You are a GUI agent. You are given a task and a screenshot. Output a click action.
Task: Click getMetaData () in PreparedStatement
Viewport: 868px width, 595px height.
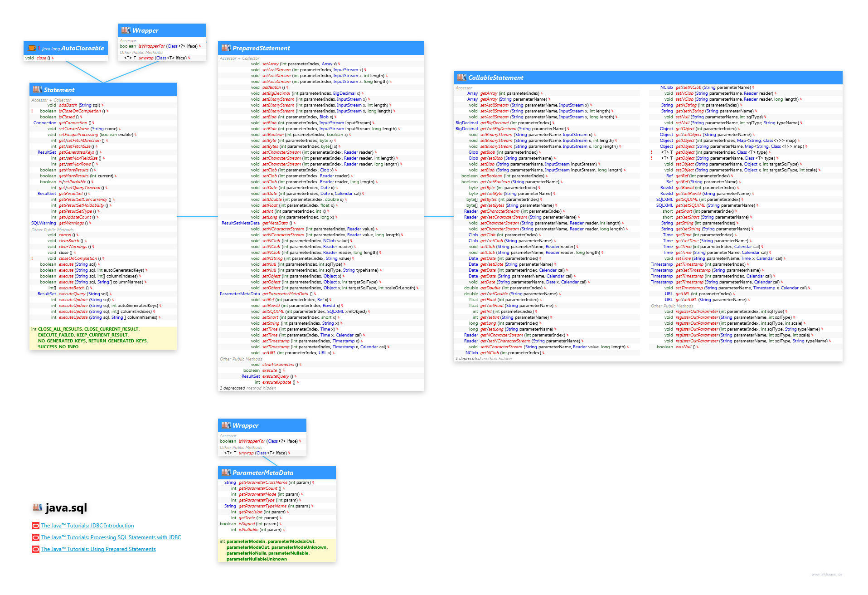point(277,223)
